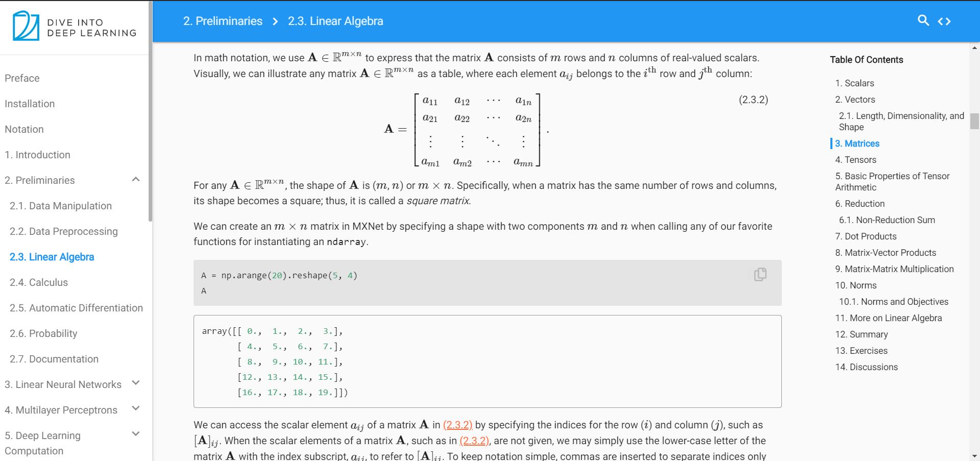
Task: Select 2.1. Data Manipulation in sidebar
Action: coord(61,205)
